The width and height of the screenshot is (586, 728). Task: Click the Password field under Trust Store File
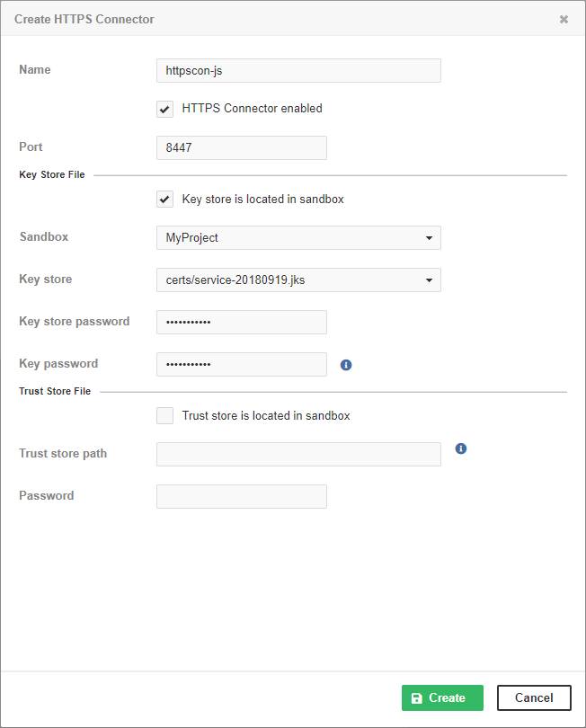point(241,496)
